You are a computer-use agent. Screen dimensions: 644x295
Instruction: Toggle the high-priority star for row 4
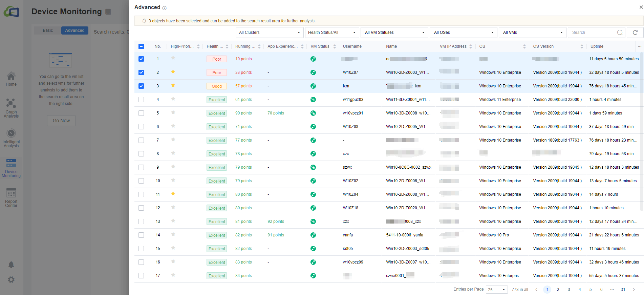click(173, 99)
